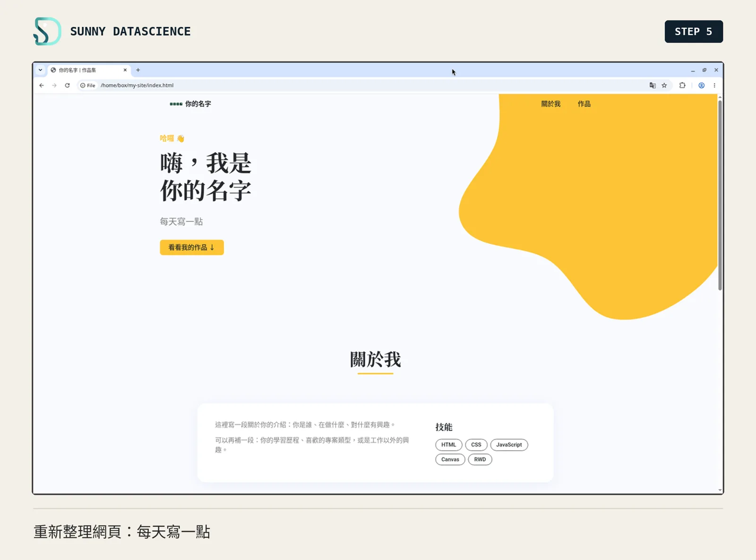Close the 你的名字 | 作品集 tab
This screenshot has width=756, height=560.
(x=125, y=70)
